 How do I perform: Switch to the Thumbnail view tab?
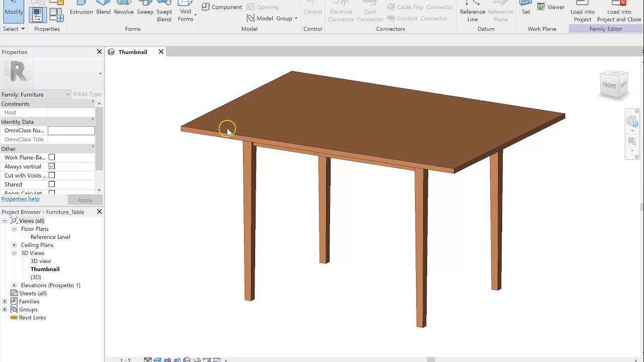click(x=133, y=52)
